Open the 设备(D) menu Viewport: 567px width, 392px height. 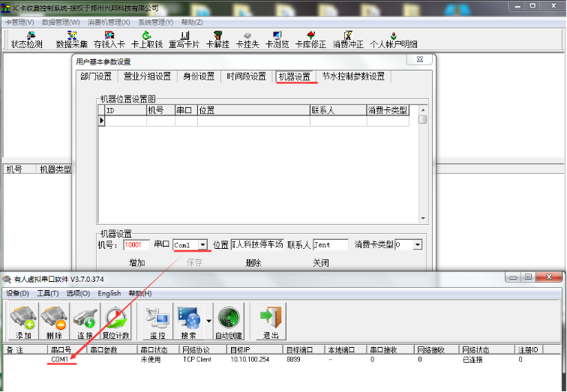tap(17, 293)
